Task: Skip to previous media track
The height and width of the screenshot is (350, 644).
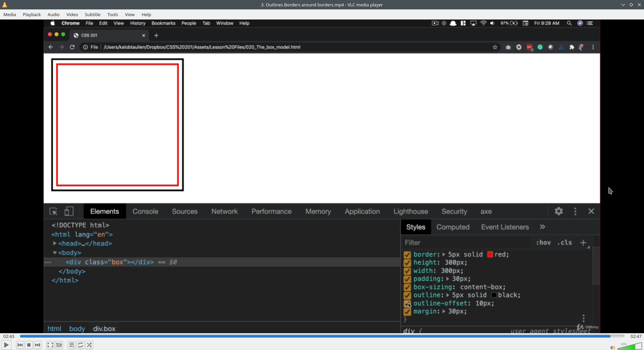Action: click(20, 345)
